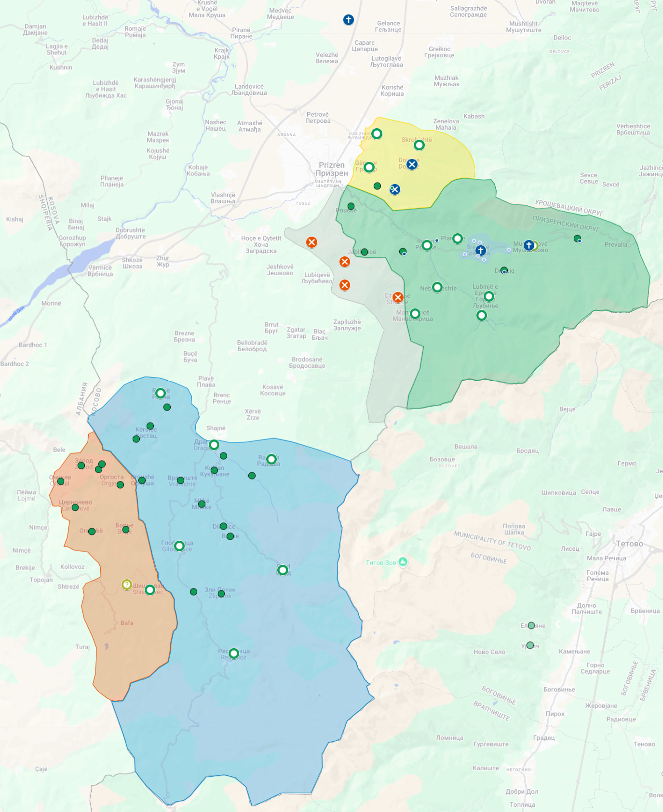Click the orange X marker on Strezhë
Image resolution: width=663 pixels, height=812 pixels.
tap(398, 297)
